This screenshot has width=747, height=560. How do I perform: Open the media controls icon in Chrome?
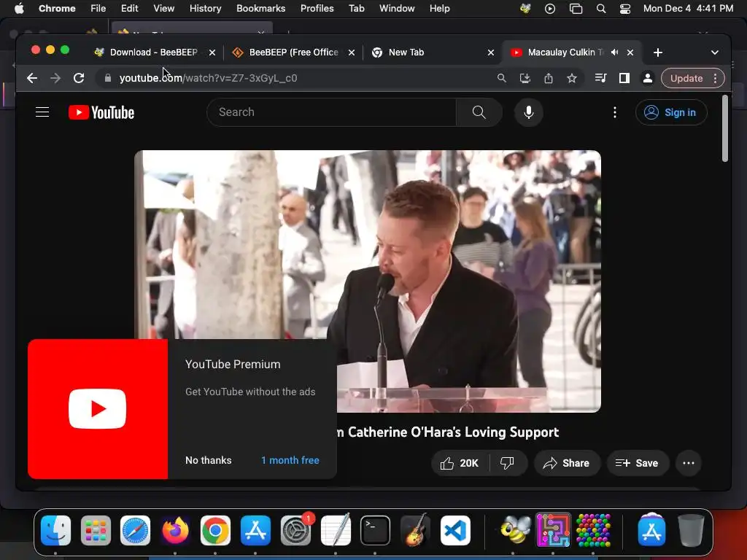point(600,78)
